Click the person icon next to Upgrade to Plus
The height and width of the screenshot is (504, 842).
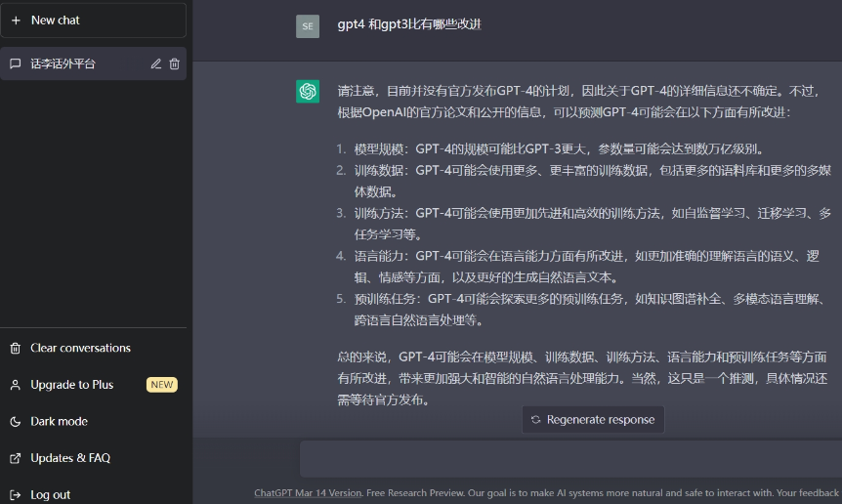pyautogui.click(x=16, y=385)
